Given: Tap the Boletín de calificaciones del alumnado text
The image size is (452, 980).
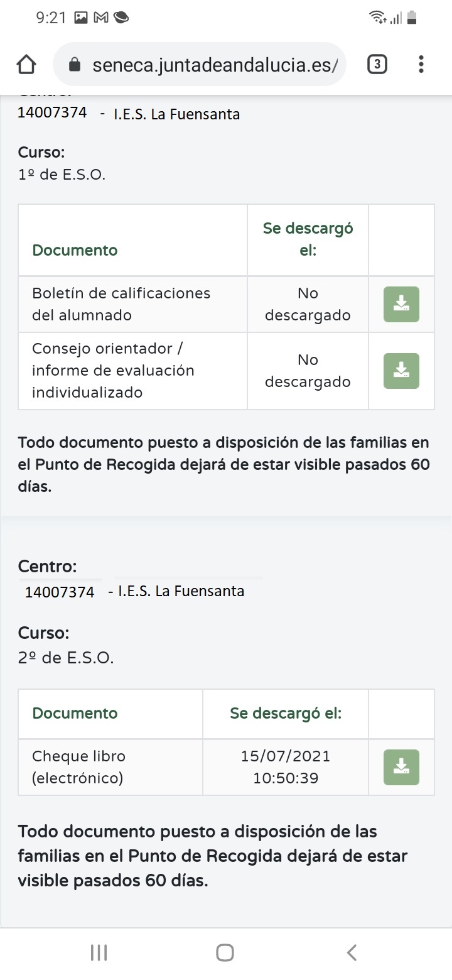Looking at the screenshot, I should tap(121, 304).
